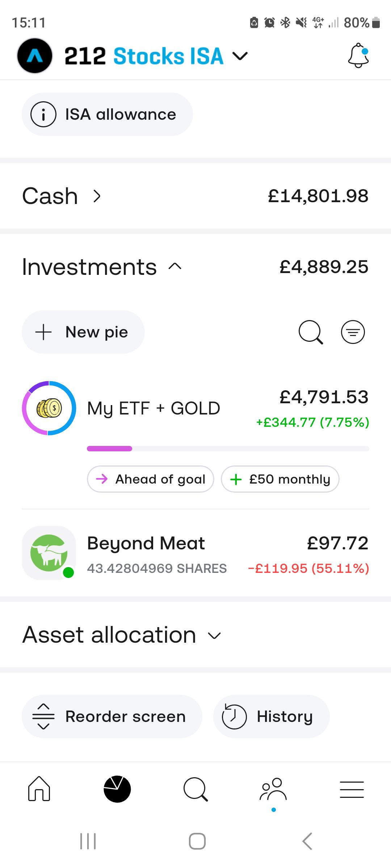The width and height of the screenshot is (391, 868).
Task: Expand the Asset allocation section
Action: (x=214, y=635)
